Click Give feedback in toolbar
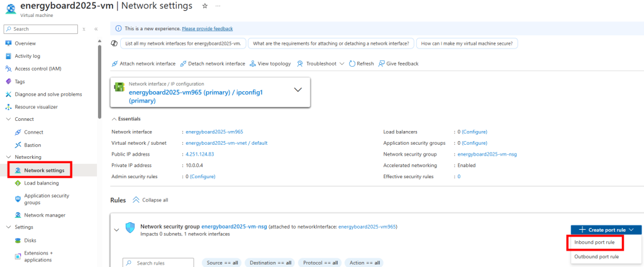Screen dimensions: 644x267 pos(398,64)
